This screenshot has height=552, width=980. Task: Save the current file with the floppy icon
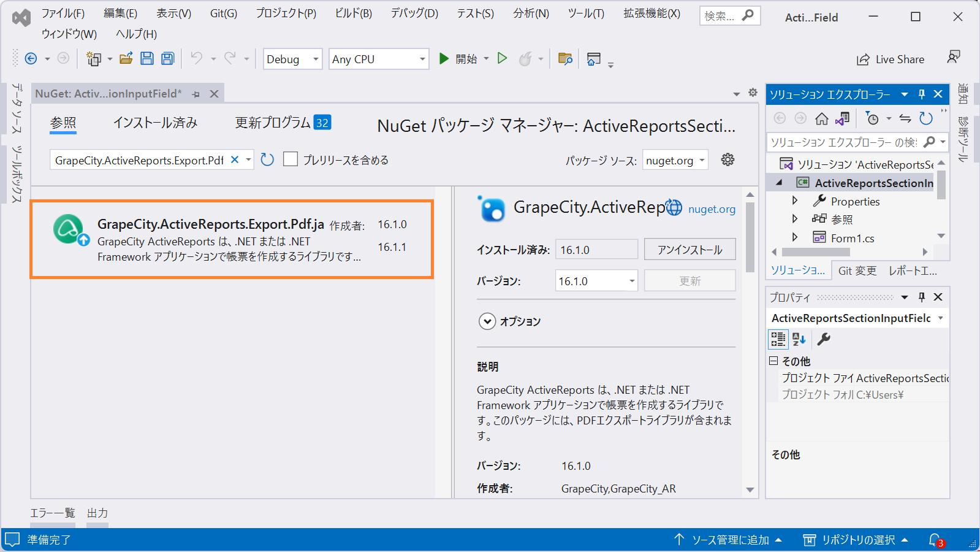[x=147, y=59]
